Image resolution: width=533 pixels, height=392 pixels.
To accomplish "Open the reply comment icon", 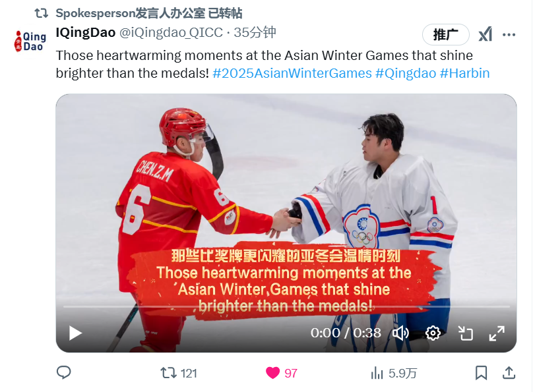I will [x=63, y=373].
